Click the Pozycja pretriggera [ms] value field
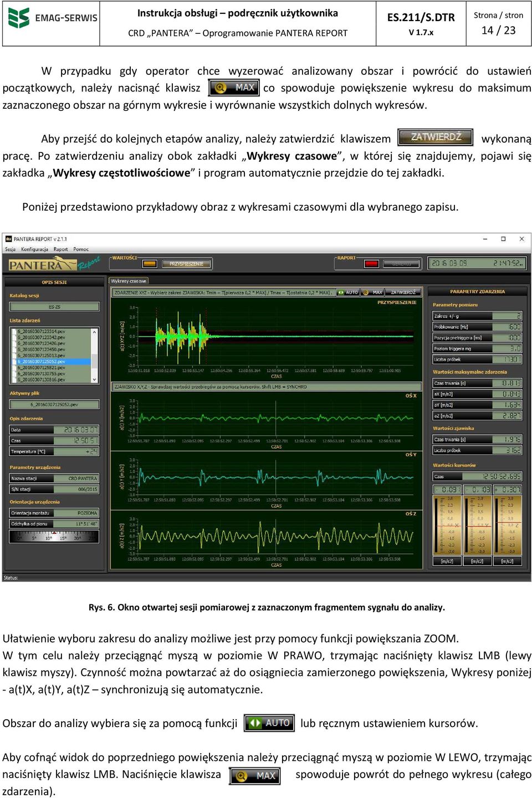The image size is (532, 798). coord(507,338)
